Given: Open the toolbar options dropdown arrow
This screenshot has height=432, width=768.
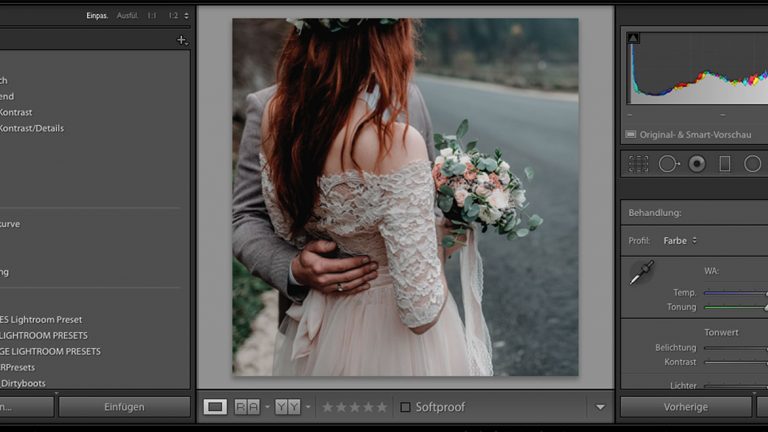Looking at the screenshot, I should pos(600,407).
